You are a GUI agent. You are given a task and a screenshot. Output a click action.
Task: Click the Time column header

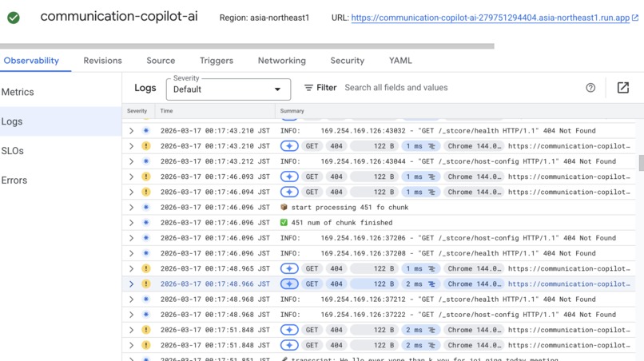[166, 111]
